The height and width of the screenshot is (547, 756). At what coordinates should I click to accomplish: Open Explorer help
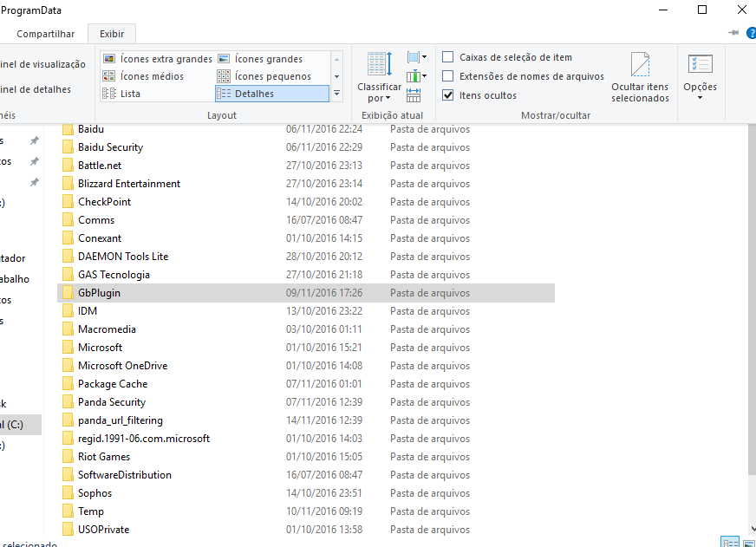751,33
